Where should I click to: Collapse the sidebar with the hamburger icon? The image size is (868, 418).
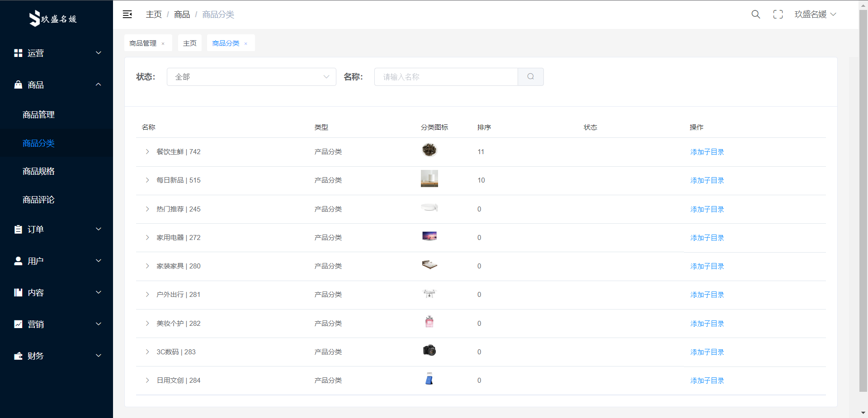coord(127,14)
